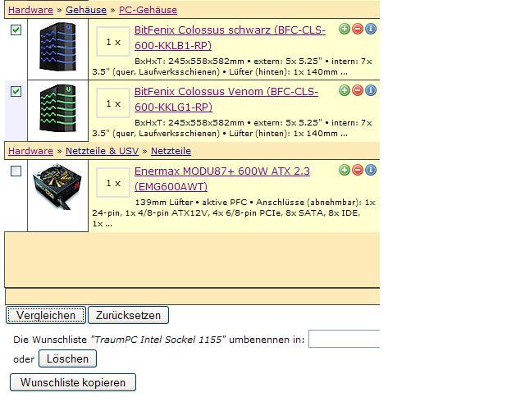525x420 pixels.
Task: Show info for BitFenix Colossus Venom
Action: click(371, 90)
